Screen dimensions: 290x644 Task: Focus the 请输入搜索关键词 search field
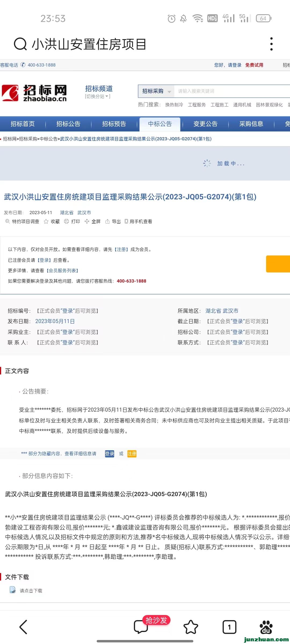point(232,91)
